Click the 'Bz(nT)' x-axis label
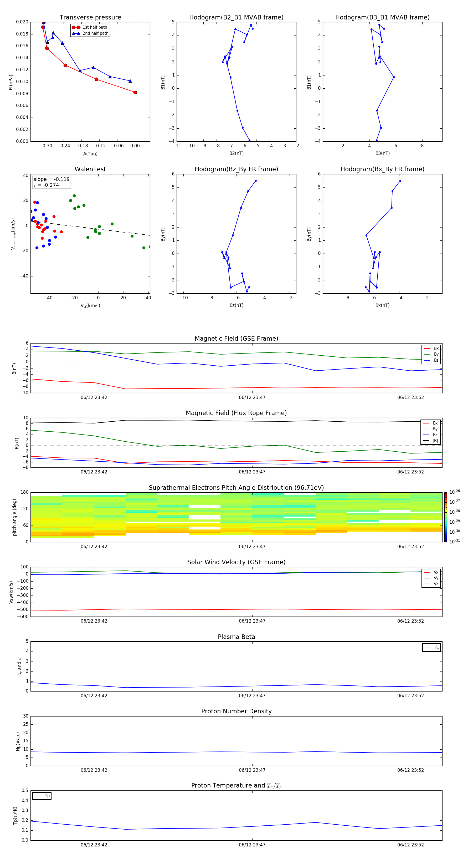The image size is (473, 868). tap(236, 306)
